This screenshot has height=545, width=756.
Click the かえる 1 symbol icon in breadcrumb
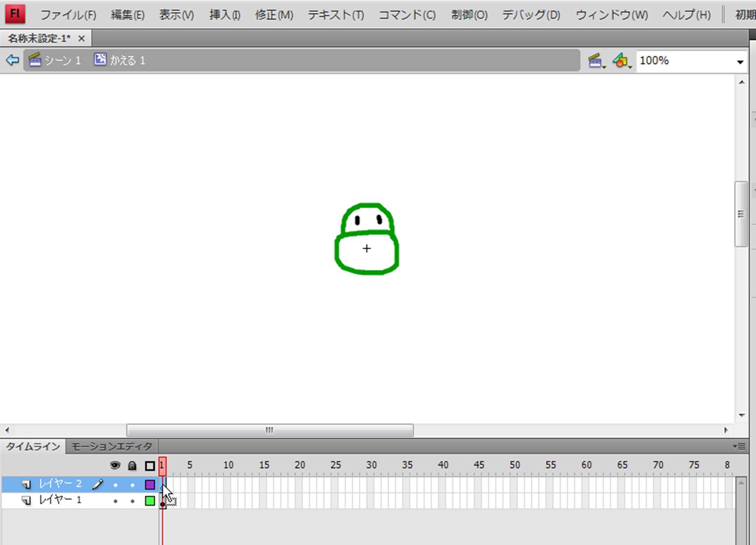(100, 60)
